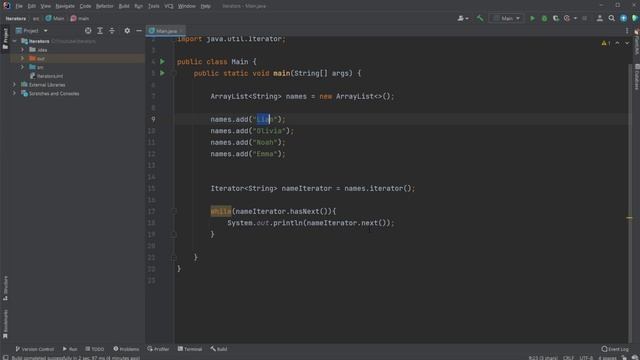Open the File menu

pyautogui.click(x=19, y=6)
